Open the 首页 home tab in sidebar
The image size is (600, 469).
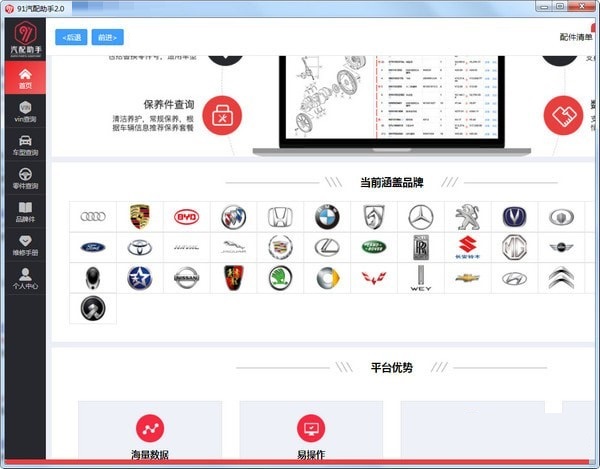[25, 78]
